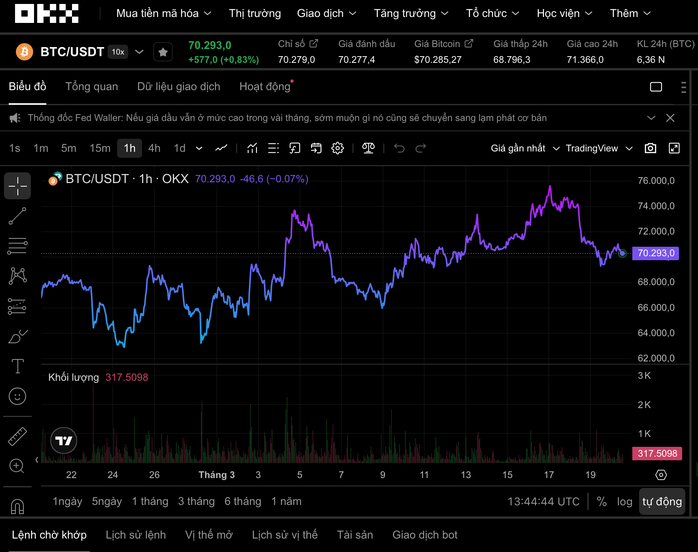Toggle logarithmic scale with log button
The width and height of the screenshot is (698, 552).
coord(625,501)
